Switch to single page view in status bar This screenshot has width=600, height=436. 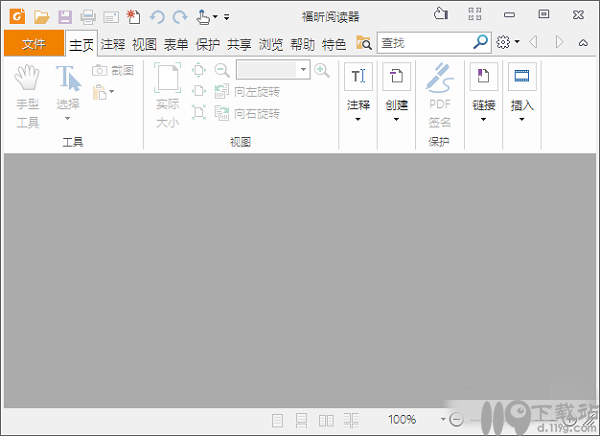(x=277, y=421)
